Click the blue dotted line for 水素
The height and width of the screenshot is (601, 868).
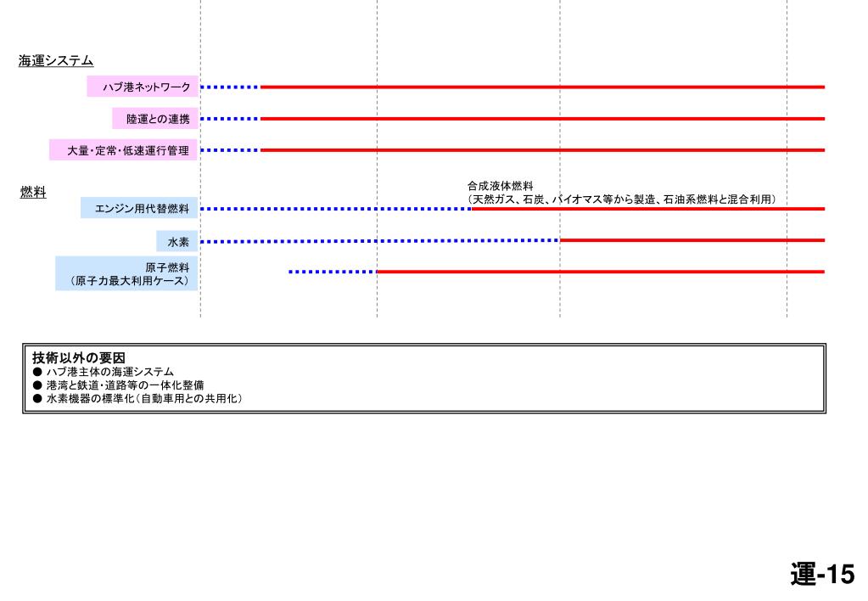380,241
